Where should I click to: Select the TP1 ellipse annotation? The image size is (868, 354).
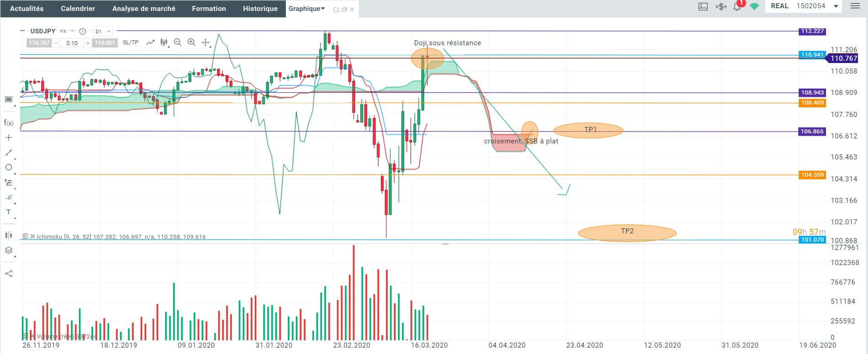589,130
